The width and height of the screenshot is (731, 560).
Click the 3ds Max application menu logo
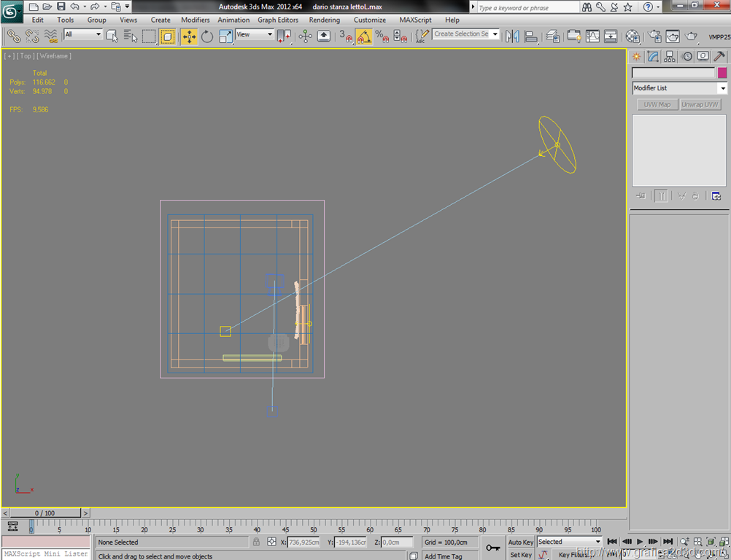pyautogui.click(x=11, y=12)
